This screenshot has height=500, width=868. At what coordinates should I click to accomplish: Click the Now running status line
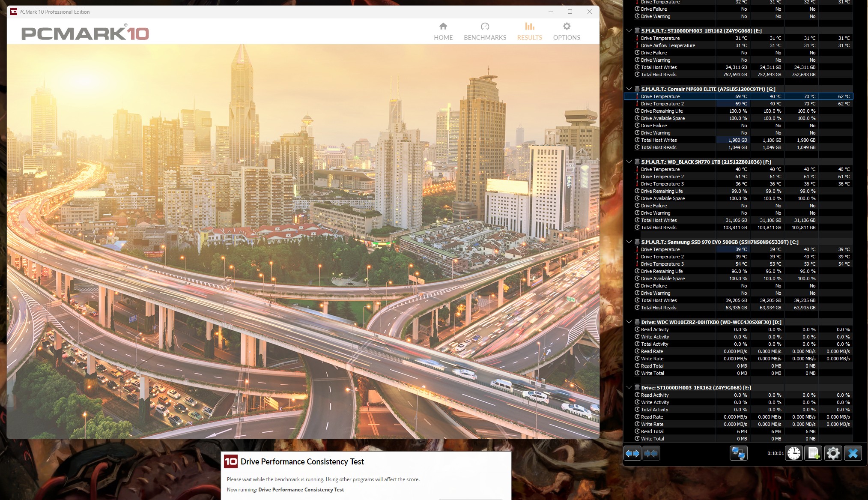click(285, 490)
